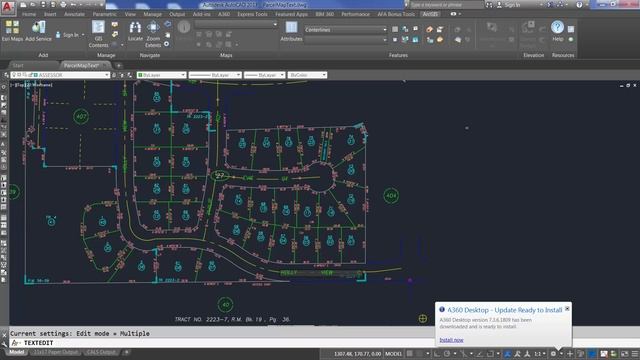Open the Home ribbon tab
Viewport: 640px width, 360px height.
click(29, 14)
